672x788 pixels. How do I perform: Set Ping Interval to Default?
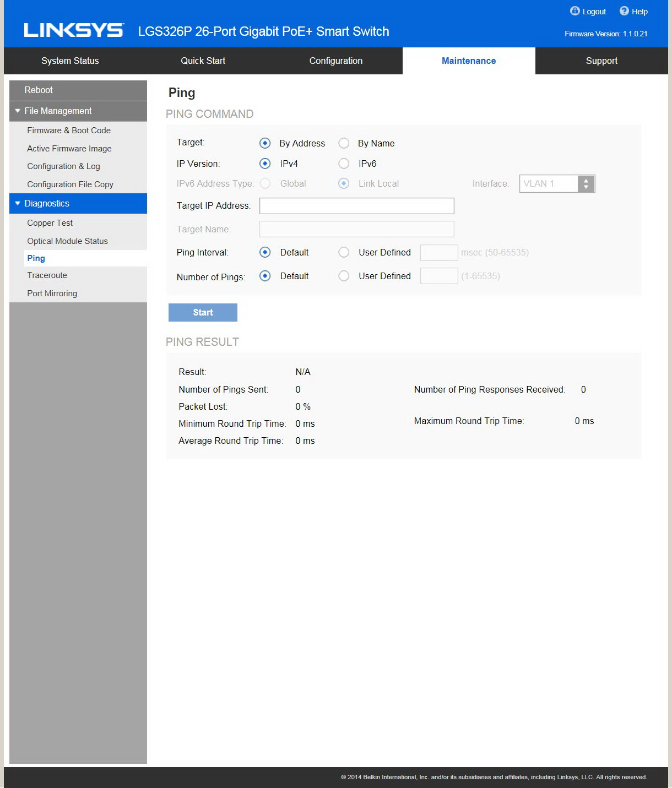pyautogui.click(x=265, y=252)
